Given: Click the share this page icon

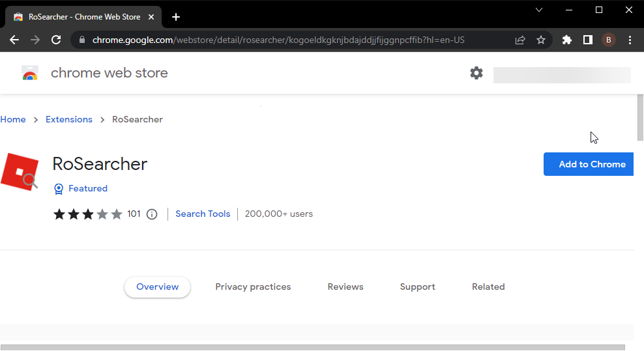Looking at the screenshot, I should 520,40.
